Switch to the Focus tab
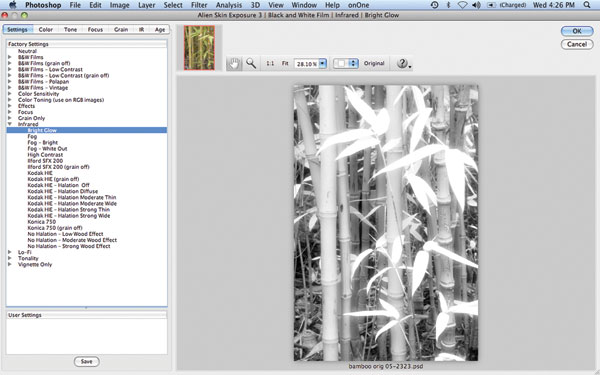The height and width of the screenshot is (375, 600). coord(95,29)
